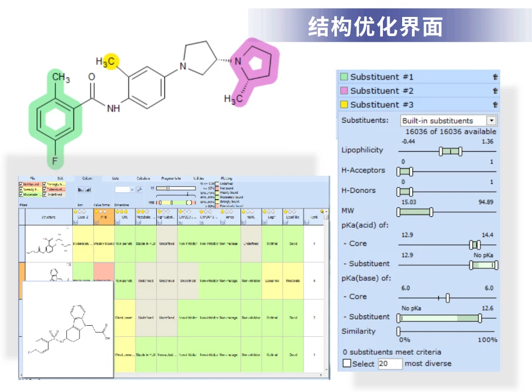The width and height of the screenshot is (532, 392).
Task: Click the histogram icon in Caco 2 column header
Action: point(76,222)
